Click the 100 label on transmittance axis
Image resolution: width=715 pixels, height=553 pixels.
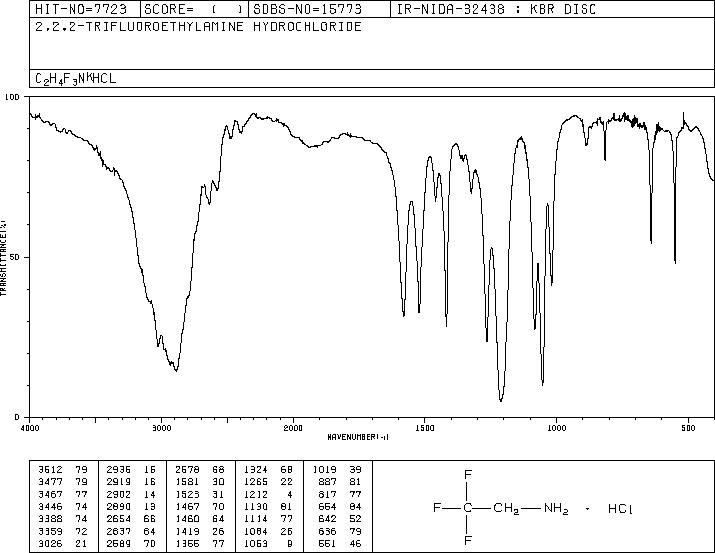(13, 97)
